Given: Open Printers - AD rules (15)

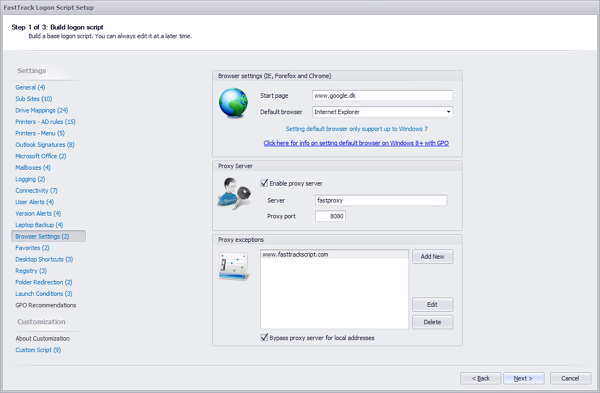Looking at the screenshot, I should (46, 122).
